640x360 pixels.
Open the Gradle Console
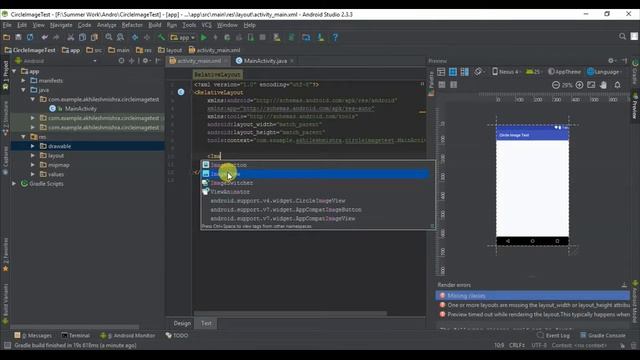click(x=603, y=336)
